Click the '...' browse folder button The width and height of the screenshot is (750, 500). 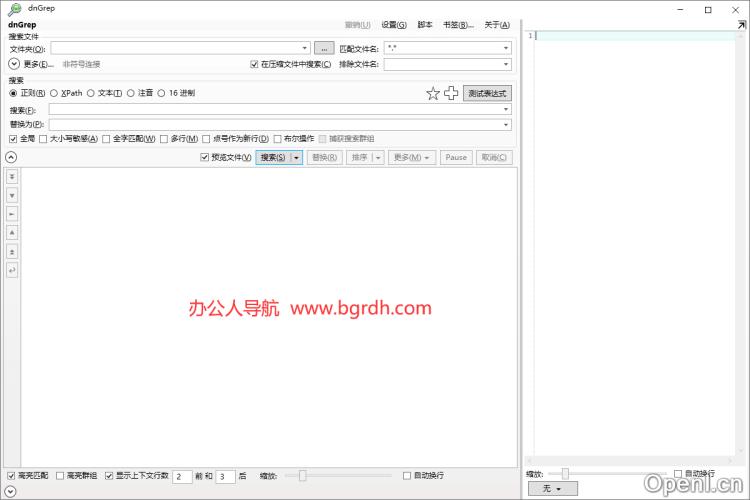click(x=324, y=48)
